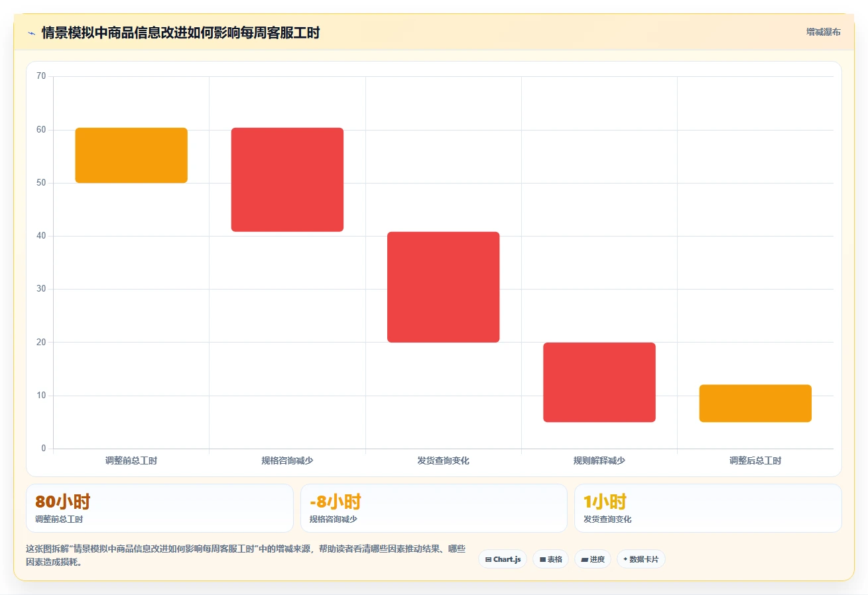Screen dimensions: 868x595
Task: Click the red 规则解释减少 bar
Action: pos(599,382)
